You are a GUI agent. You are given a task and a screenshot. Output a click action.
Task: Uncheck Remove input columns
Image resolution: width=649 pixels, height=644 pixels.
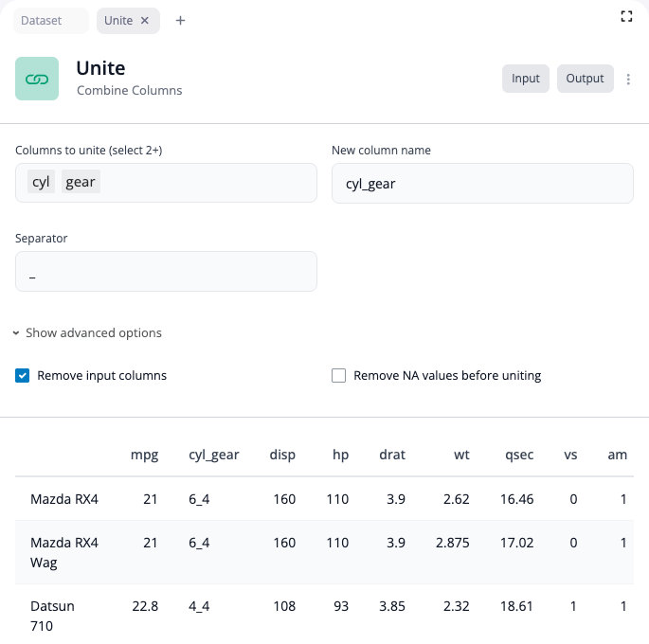23,376
